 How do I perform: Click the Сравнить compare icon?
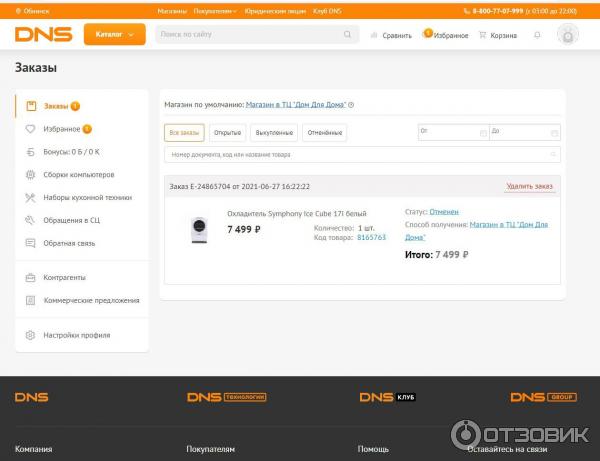[374, 35]
